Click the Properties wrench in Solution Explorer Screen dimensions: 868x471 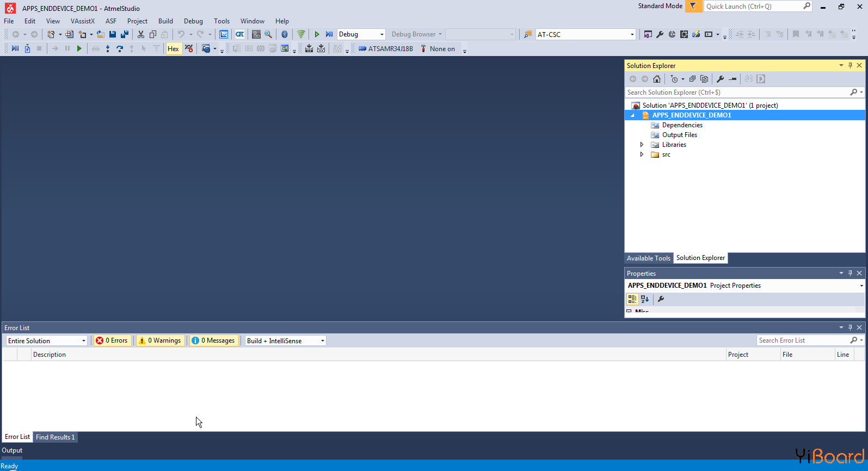pos(721,79)
